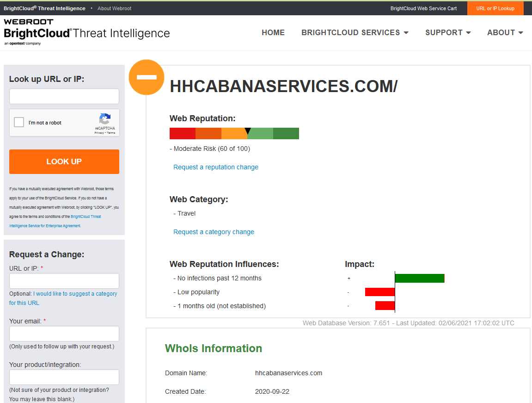Click BrightCloud Threat Intelligence in top bar
532x403 pixels.
[44, 8]
